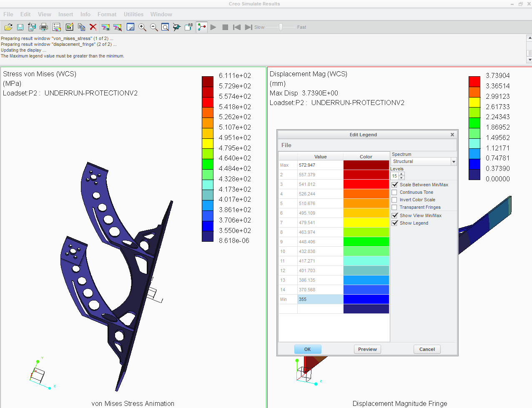Step animation back one frame
The image size is (532, 408).
pos(237,27)
